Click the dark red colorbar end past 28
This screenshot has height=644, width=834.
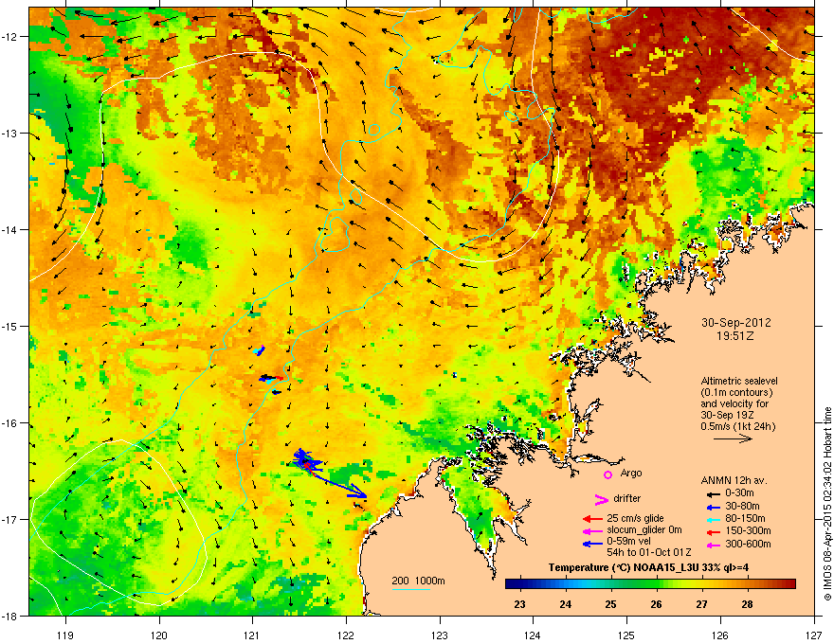click(x=785, y=584)
